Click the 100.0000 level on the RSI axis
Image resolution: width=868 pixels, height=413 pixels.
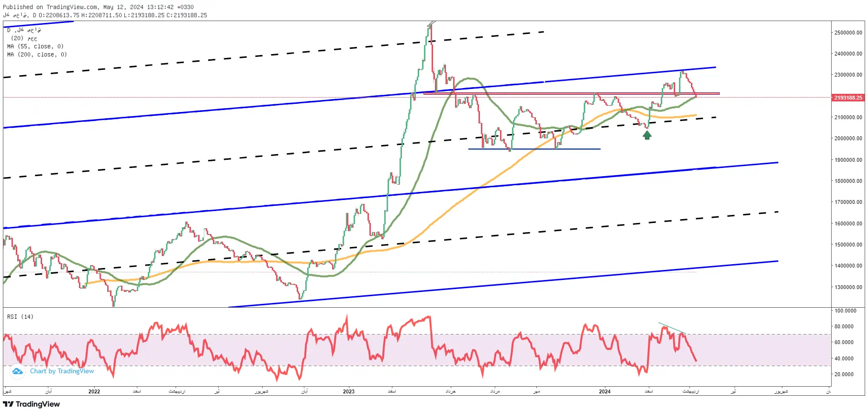846,311
